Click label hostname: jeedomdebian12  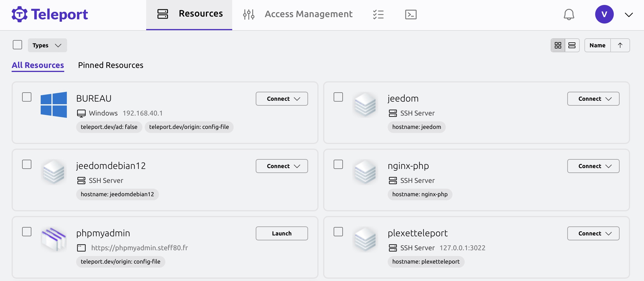click(117, 194)
